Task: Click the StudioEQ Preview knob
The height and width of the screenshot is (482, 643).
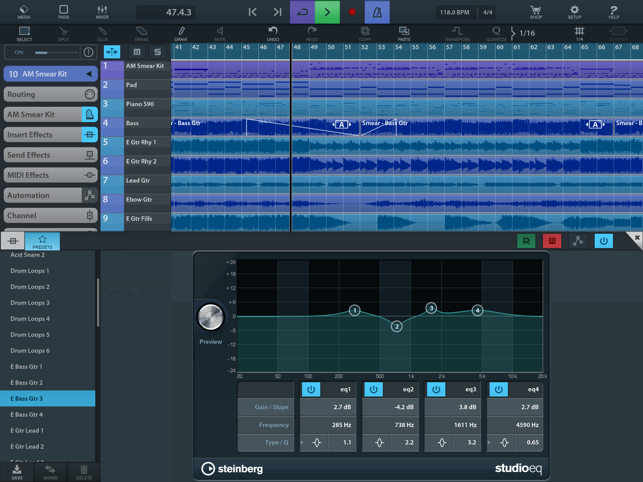Action: (x=211, y=317)
